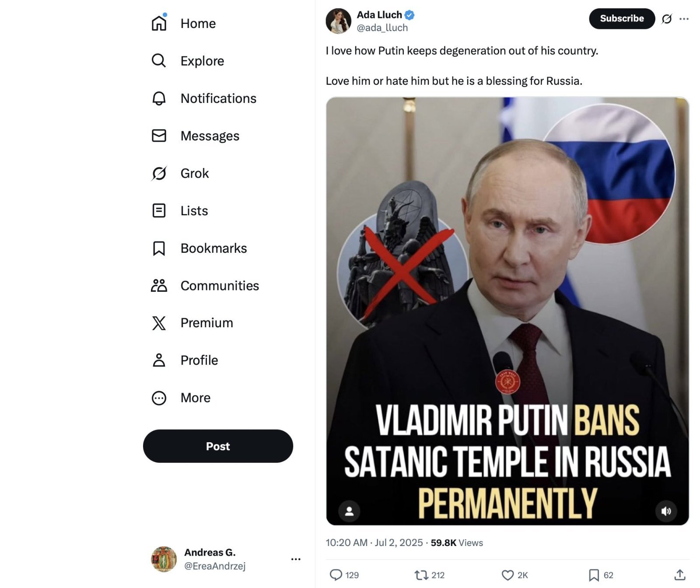This screenshot has width=700, height=588.
Task: Open the Explore search page
Action: click(202, 61)
